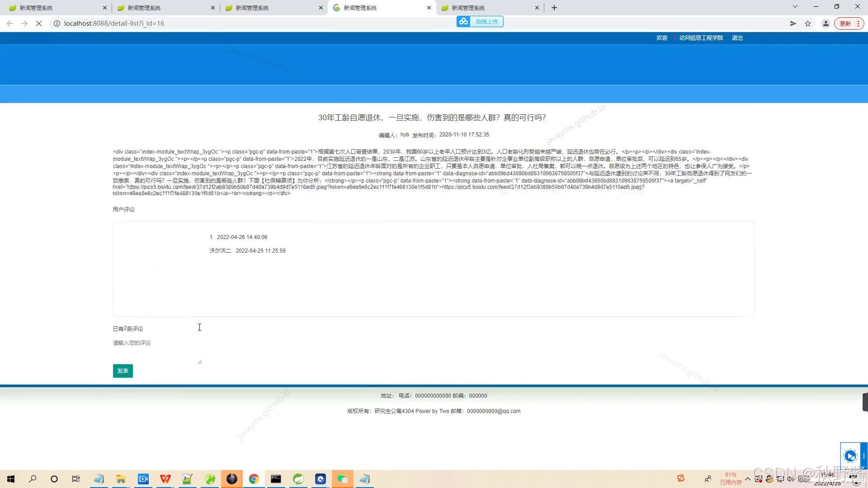This screenshot has width=868, height=488.
Task: Open the Chrome update menu button
Action: 849,23
